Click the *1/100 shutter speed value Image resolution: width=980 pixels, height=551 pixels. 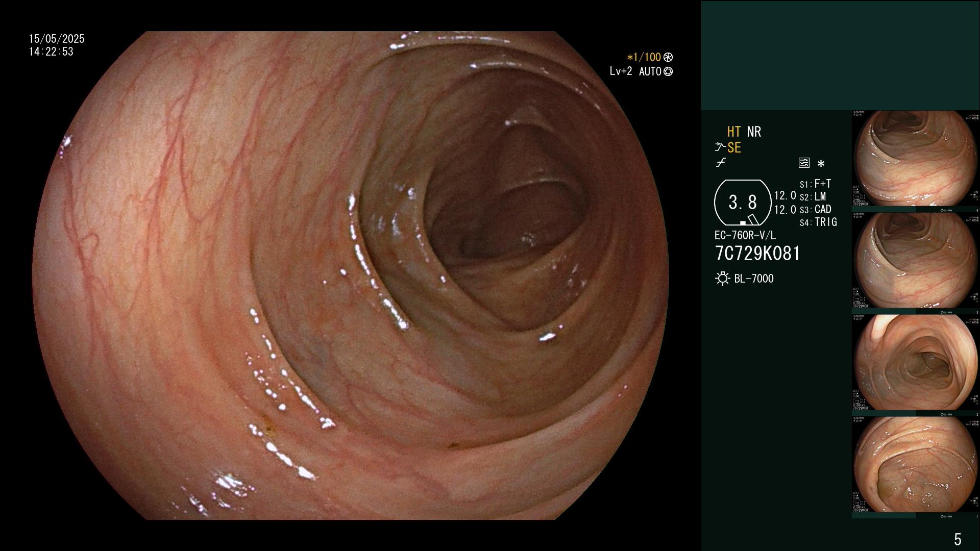coord(644,57)
